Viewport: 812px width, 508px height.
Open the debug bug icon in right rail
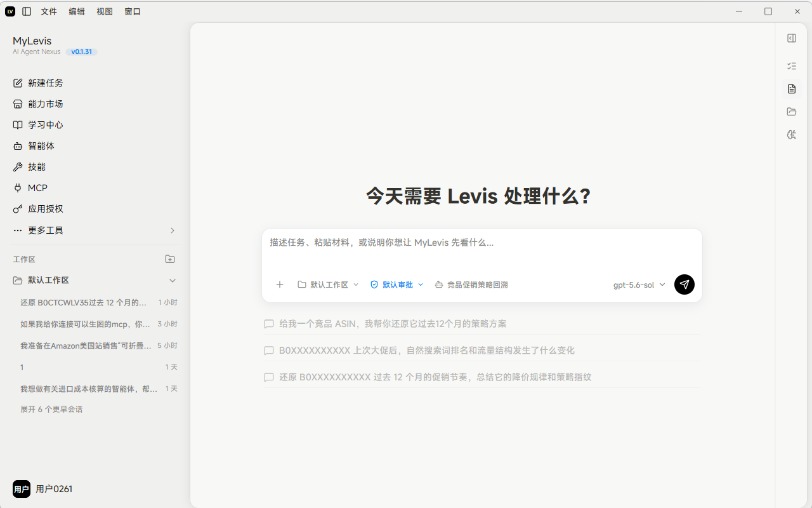[x=792, y=135]
